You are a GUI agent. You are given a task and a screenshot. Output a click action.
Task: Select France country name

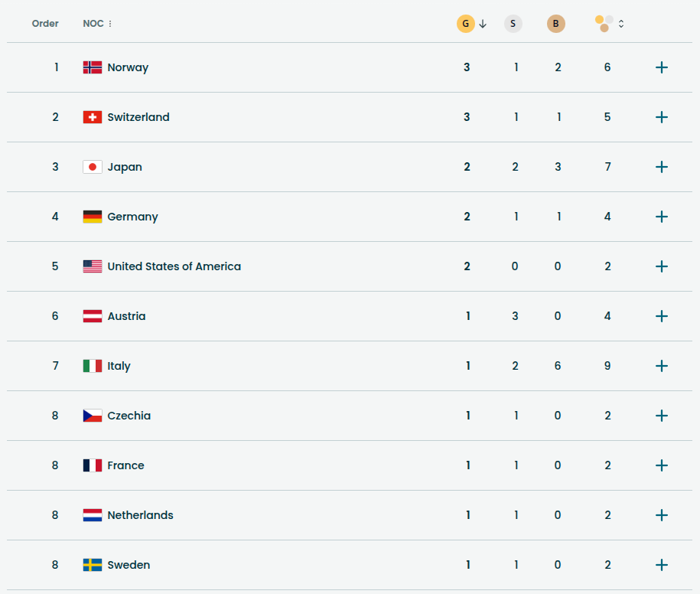coord(125,465)
